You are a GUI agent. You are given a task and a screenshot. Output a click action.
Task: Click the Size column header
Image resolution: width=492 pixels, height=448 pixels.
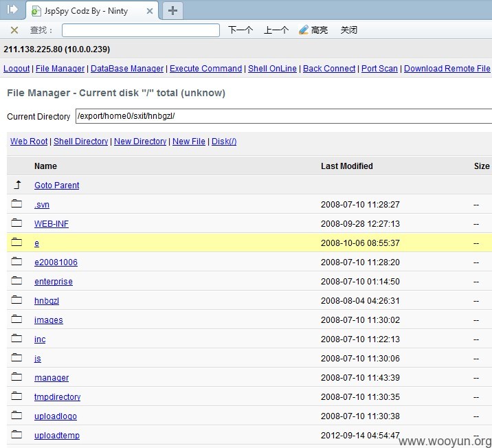(x=482, y=166)
